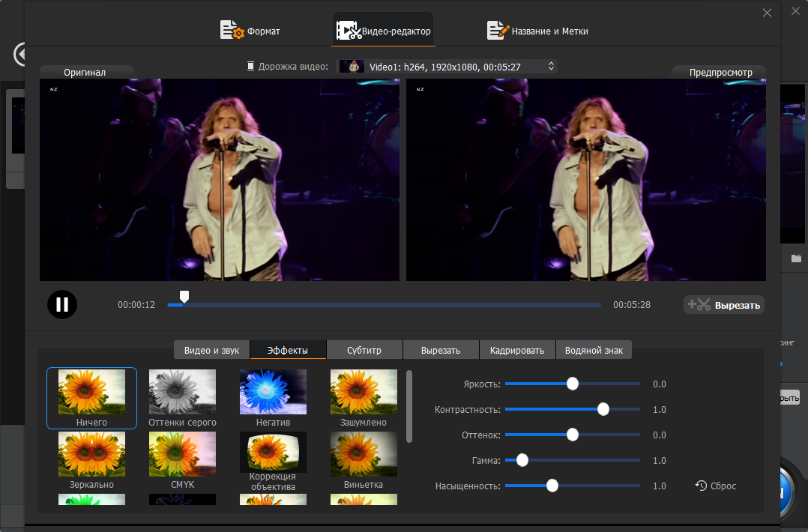Apply the Зеркально effect
808x532 pixels.
[91, 460]
